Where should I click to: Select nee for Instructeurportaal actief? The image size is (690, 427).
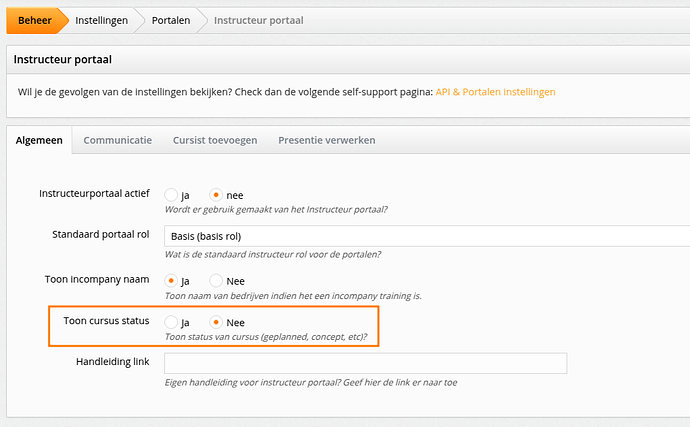coord(216,195)
